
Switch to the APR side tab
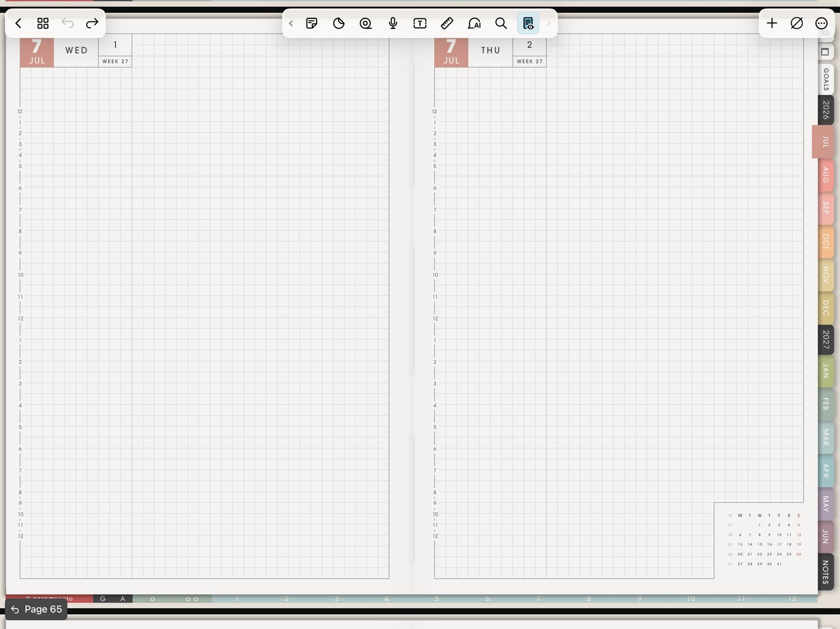pyautogui.click(x=826, y=471)
